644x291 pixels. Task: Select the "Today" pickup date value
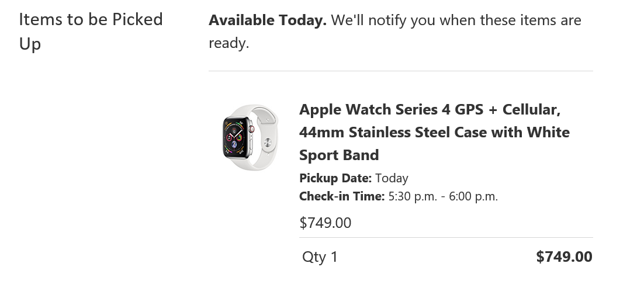[x=392, y=178]
